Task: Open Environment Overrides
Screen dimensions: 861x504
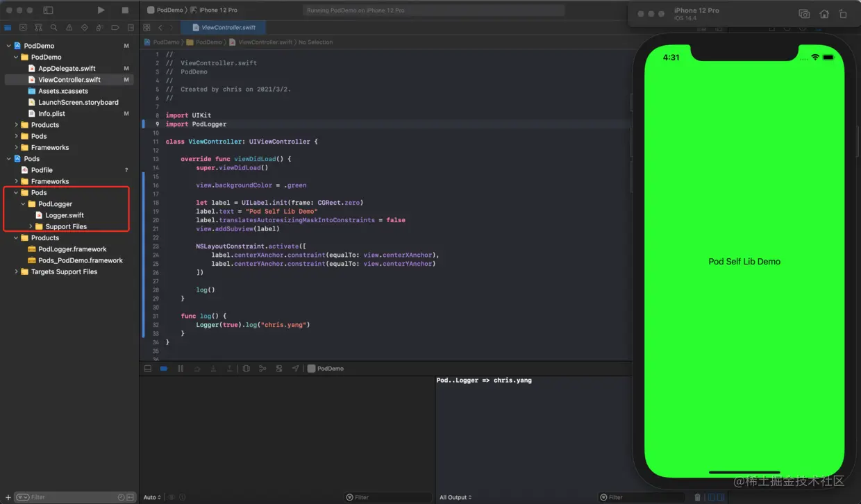Action: [279, 369]
